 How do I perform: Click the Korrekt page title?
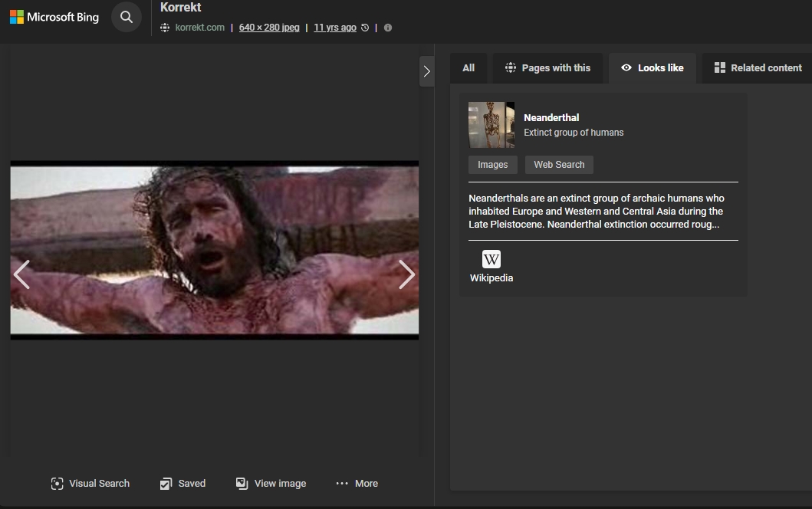click(181, 7)
